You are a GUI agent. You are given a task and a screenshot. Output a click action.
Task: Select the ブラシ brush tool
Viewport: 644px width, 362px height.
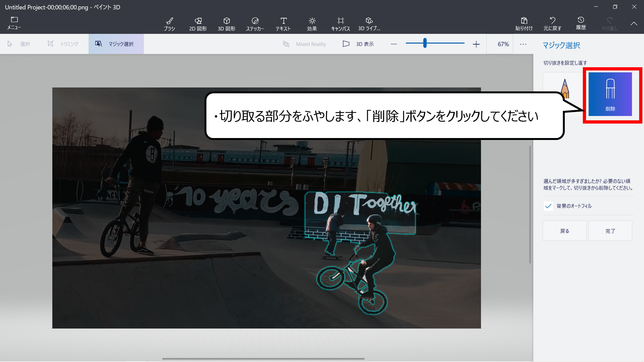(x=169, y=24)
